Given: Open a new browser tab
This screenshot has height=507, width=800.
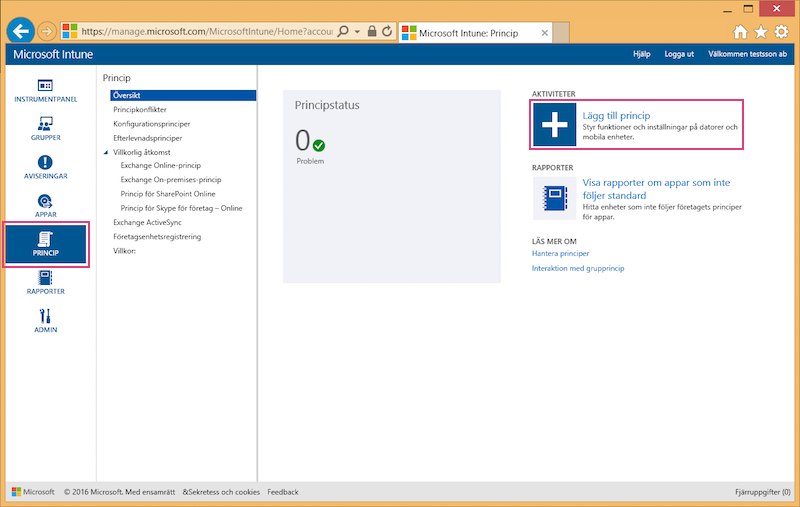Looking at the screenshot, I should coord(561,33).
